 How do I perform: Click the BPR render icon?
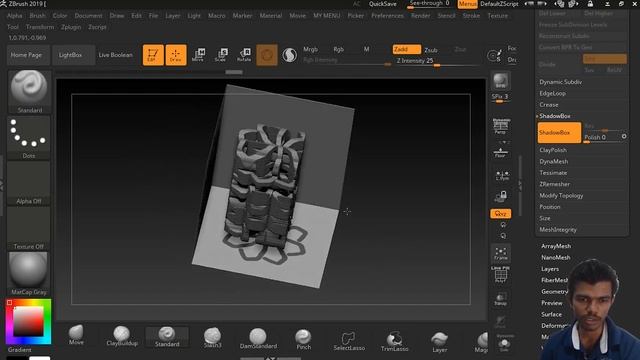pyautogui.click(x=500, y=81)
